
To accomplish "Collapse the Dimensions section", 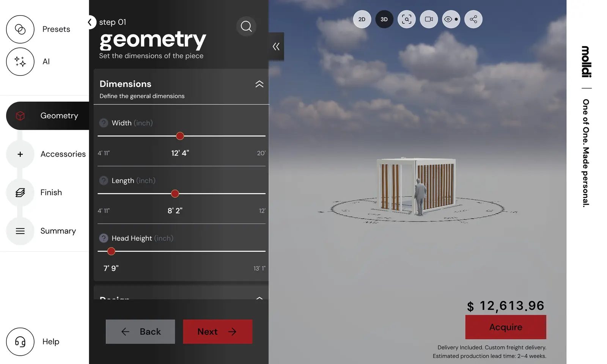I will (259, 84).
